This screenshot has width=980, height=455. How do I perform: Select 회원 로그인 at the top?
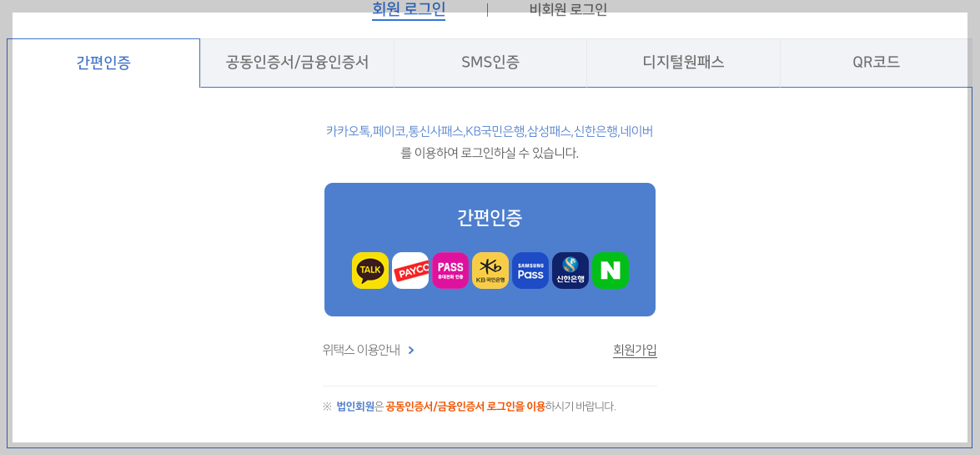click(409, 9)
